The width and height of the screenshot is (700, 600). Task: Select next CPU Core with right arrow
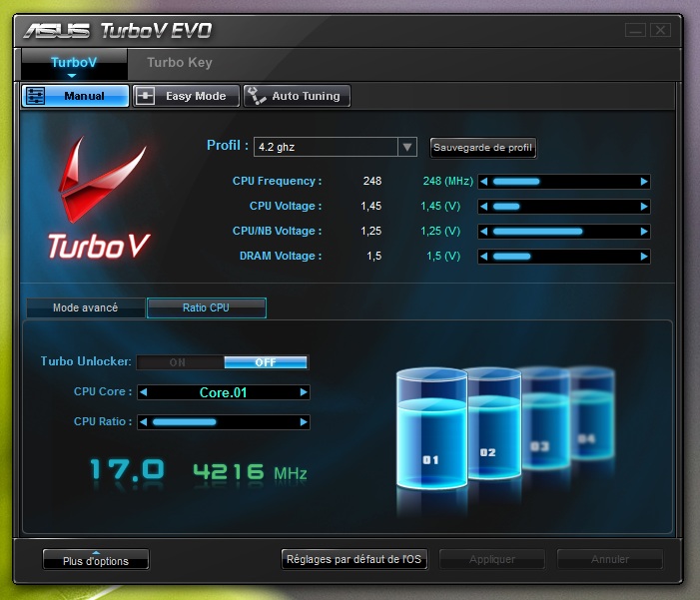tap(304, 392)
